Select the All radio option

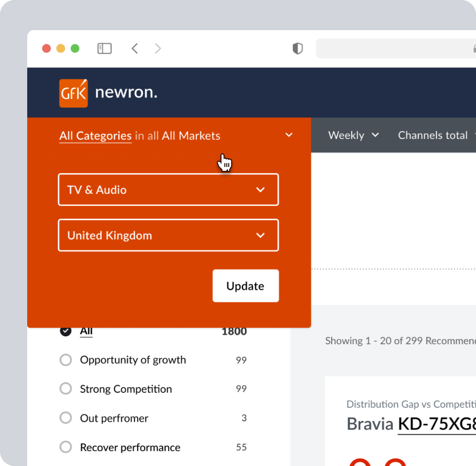click(x=66, y=331)
